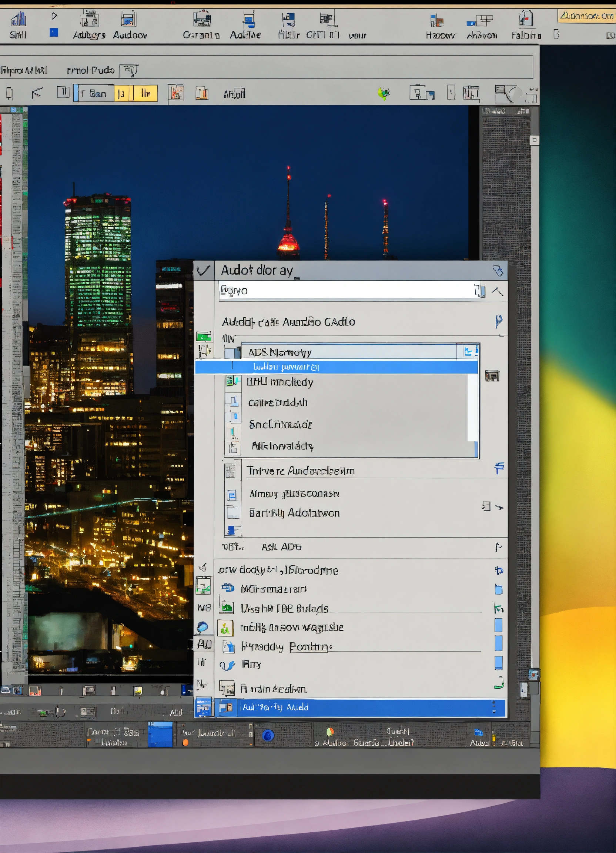This screenshot has width=616, height=853.
Task: Click the Shil building icon in ribbon
Action: [x=19, y=19]
